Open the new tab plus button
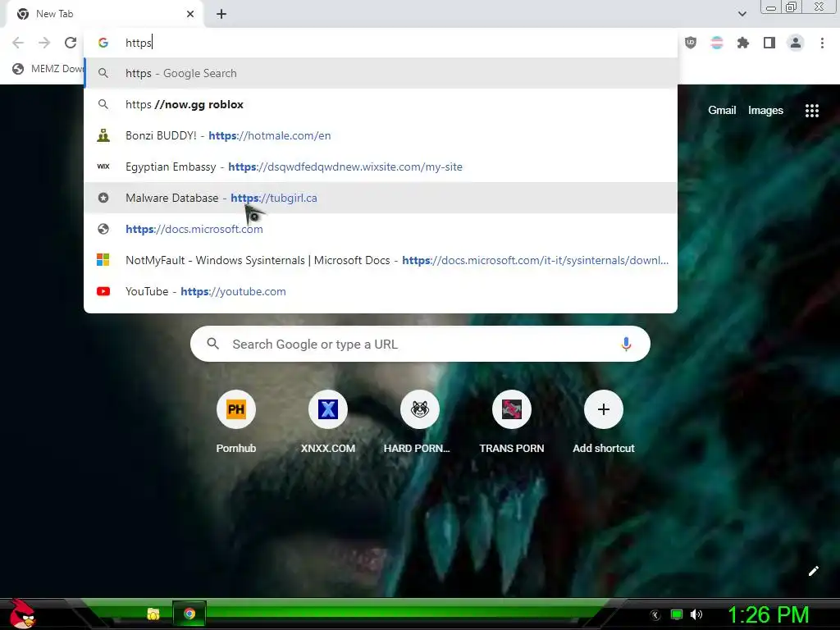This screenshot has width=840, height=630. click(221, 14)
